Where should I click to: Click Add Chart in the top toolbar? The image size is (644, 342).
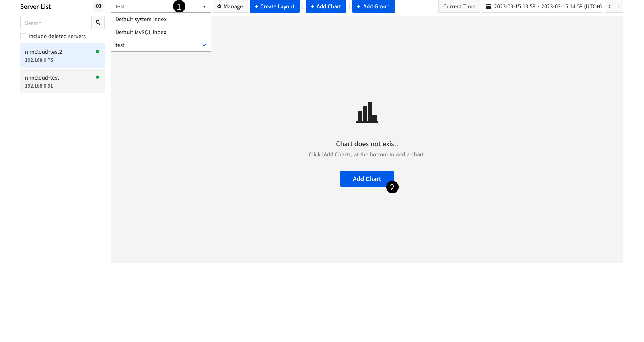[x=325, y=6]
